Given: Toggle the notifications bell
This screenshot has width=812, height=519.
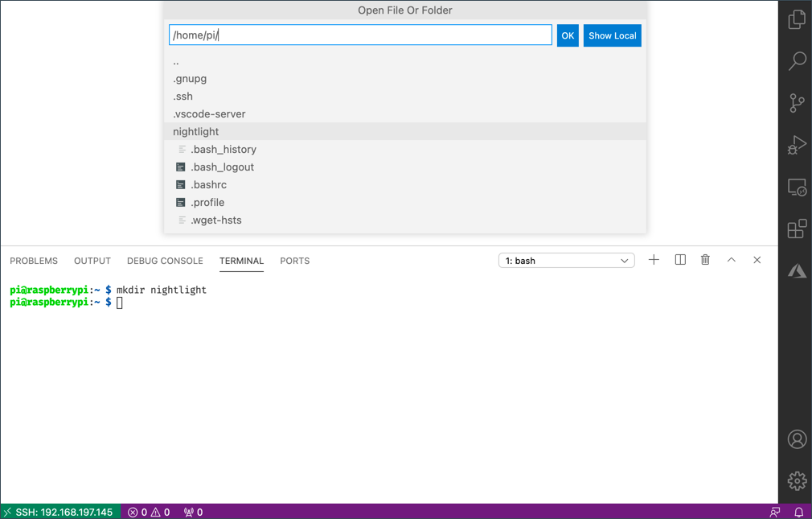Looking at the screenshot, I should (x=798, y=511).
